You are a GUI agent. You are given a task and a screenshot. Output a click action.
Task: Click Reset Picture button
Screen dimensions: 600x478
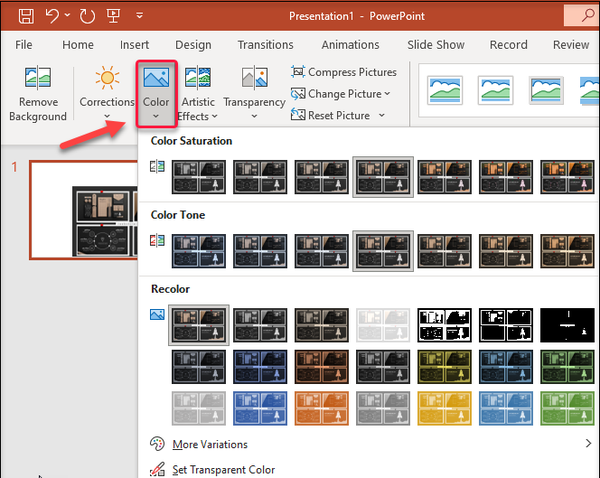click(x=330, y=115)
